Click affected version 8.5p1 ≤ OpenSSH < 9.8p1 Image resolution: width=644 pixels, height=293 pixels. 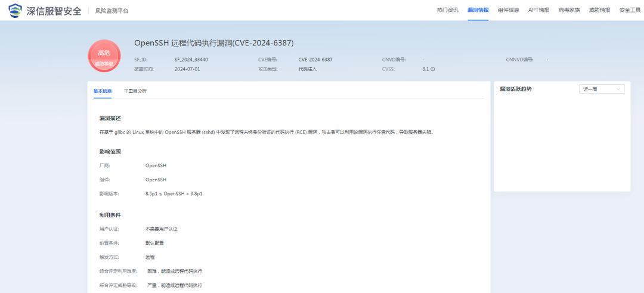(174, 193)
